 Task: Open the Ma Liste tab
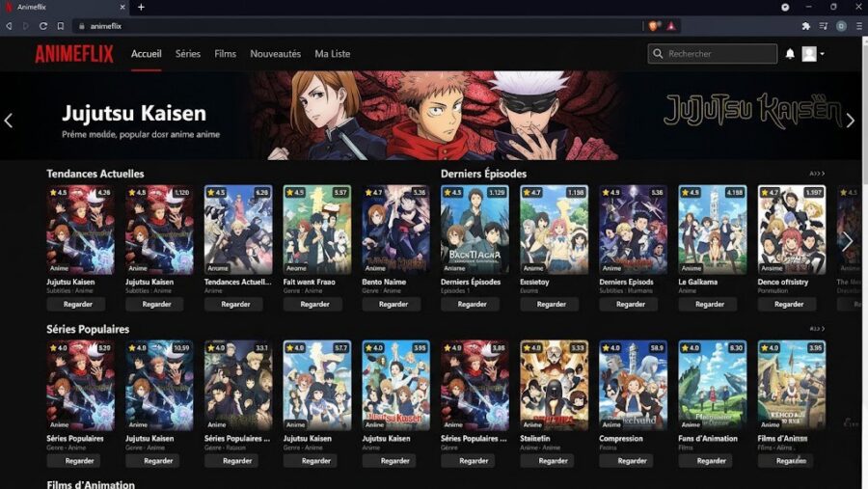click(332, 54)
